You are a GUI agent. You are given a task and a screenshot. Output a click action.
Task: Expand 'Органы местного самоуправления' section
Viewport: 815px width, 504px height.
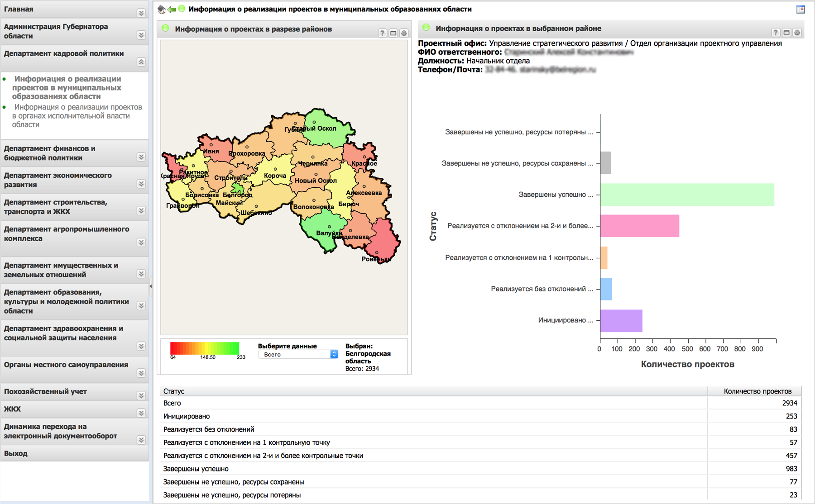tap(141, 373)
